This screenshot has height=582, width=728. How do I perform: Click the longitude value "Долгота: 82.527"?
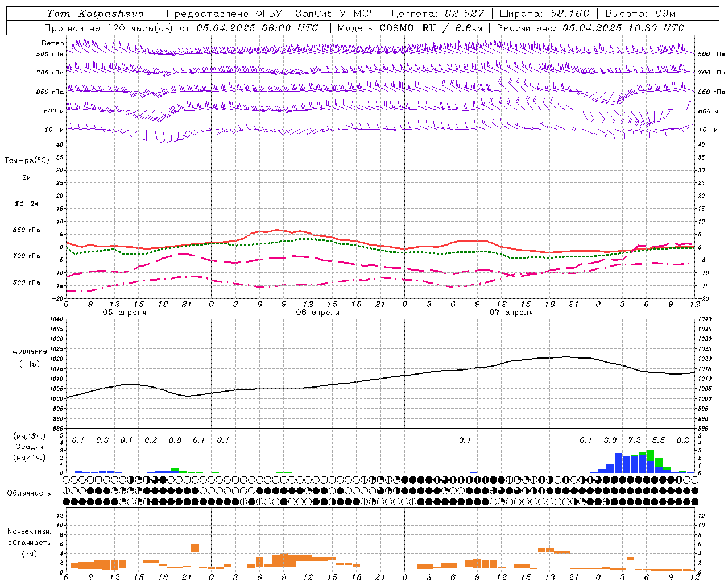437,14
